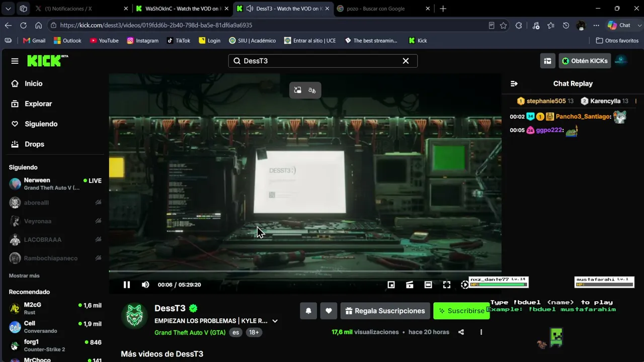Open Rambochiapaneco followed channel
This screenshot has height=362, width=644.
[x=55, y=258]
